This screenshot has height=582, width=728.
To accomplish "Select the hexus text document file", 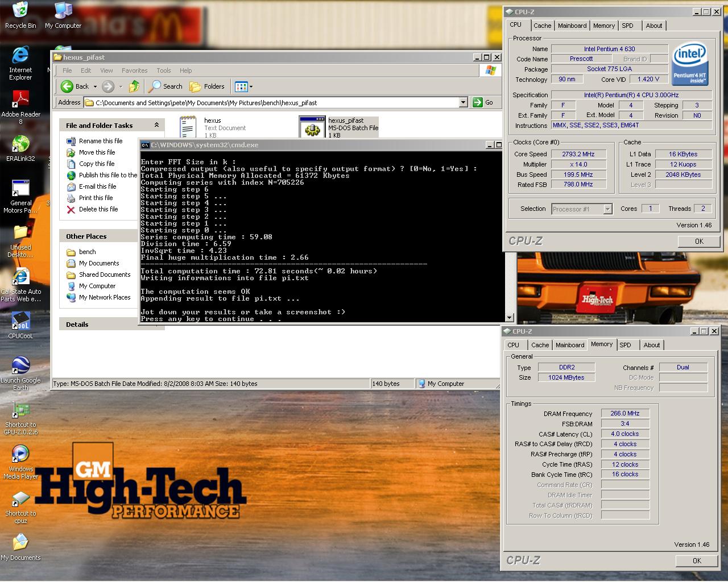I will [213, 127].
